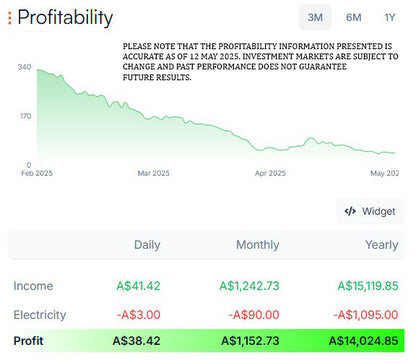Screen dimensions: 416x363
Task: Click daily profit value A$38.42
Action: [136, 341]
